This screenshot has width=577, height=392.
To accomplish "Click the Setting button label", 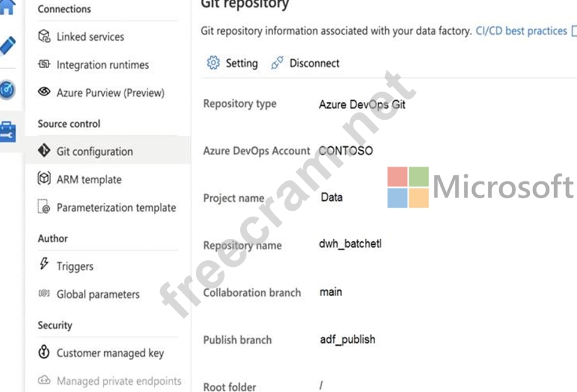I will click(x=241, y=63).
